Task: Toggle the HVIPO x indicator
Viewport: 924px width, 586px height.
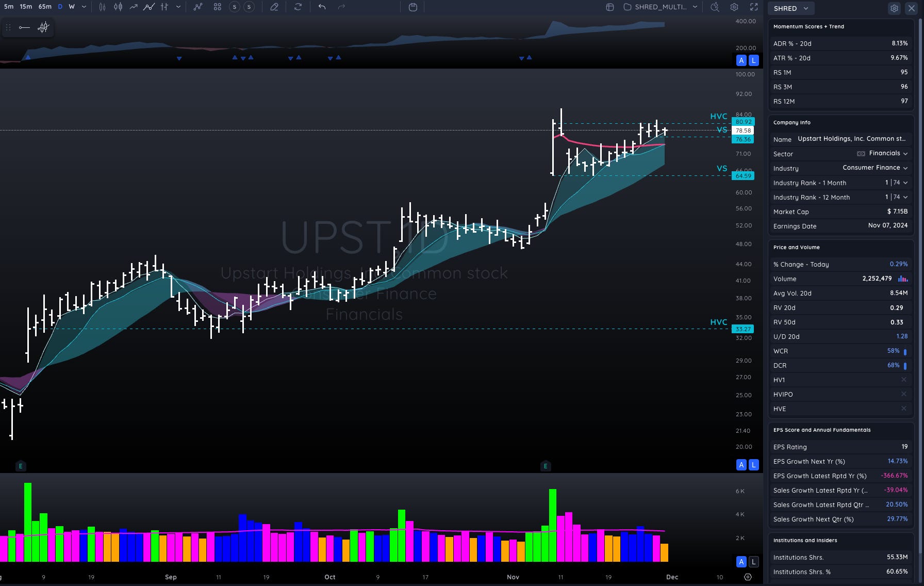Action: 904,394
